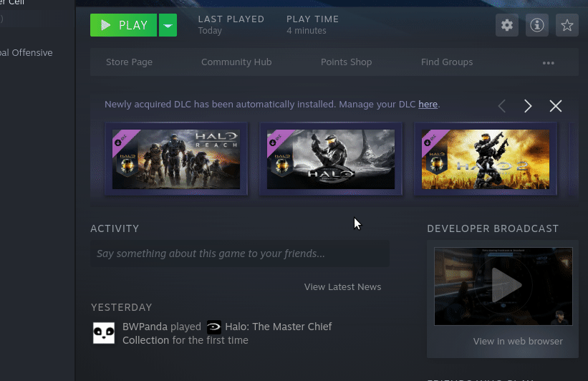588x381 pixels.
Task: Open the Points Shop link
Action: click(346, 62)
